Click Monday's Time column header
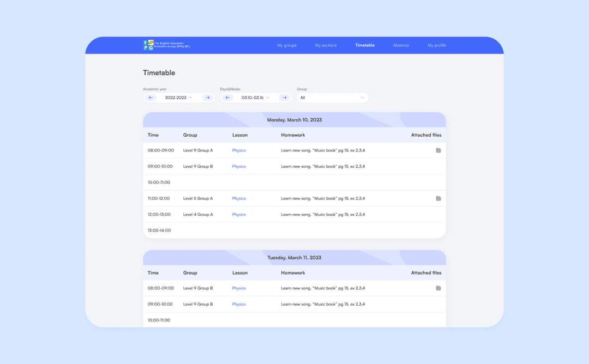Image resolution: width=589 pixels, height=364 pixels. point(153,135)
